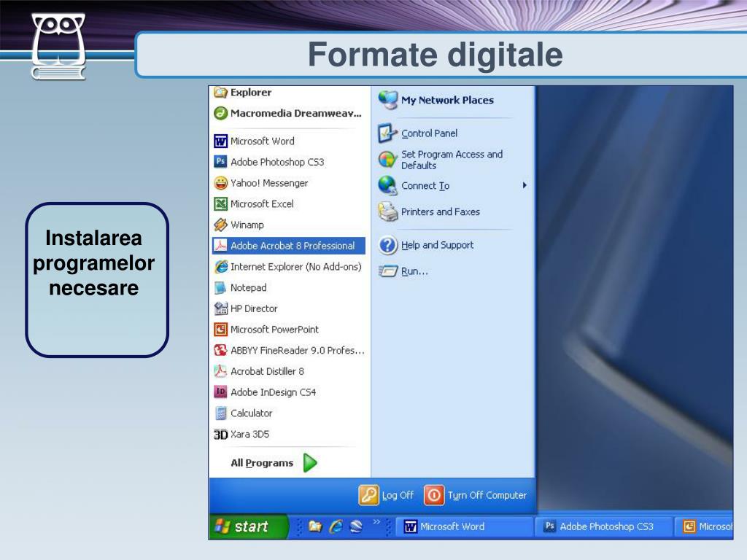
Task: Switch to the Microsoft PowerPoint taskbar button
Action: click(x=705, y=526)
